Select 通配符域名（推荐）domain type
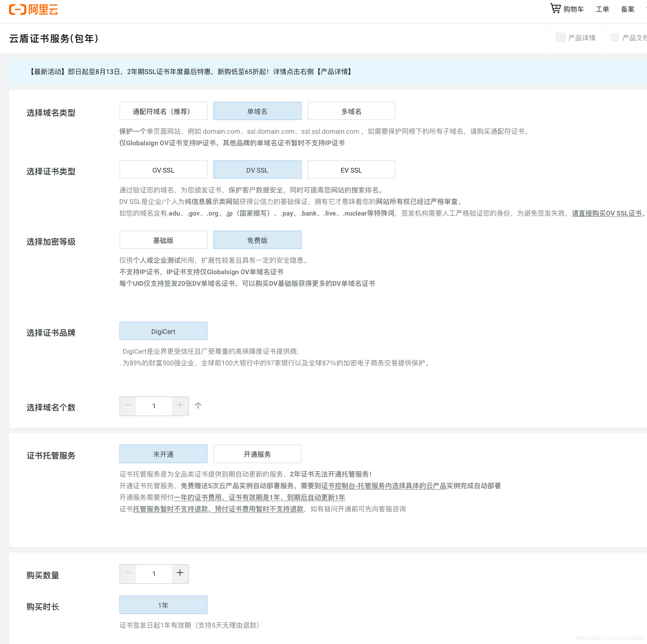This screenshot has height=644, width=647. tap(163, 111)
